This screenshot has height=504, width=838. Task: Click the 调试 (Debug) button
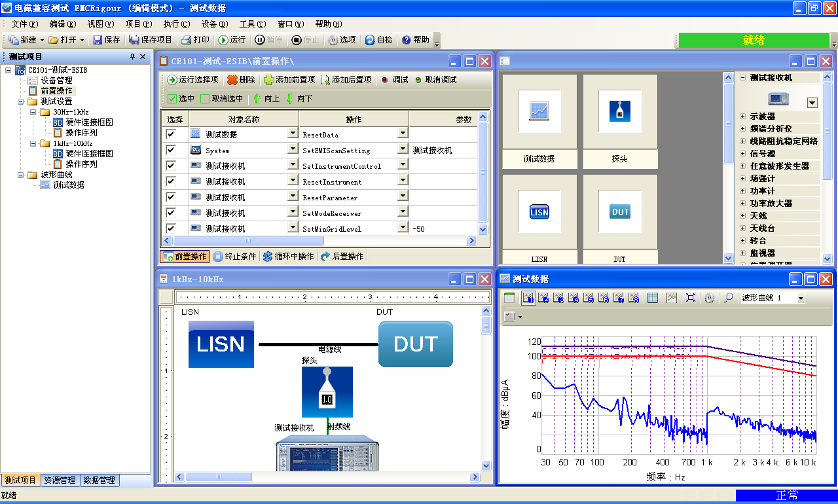point(395,80)
